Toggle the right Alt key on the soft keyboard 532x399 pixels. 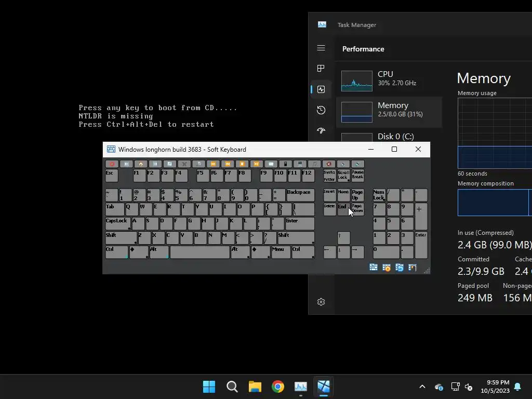click(x=240, y=252)
